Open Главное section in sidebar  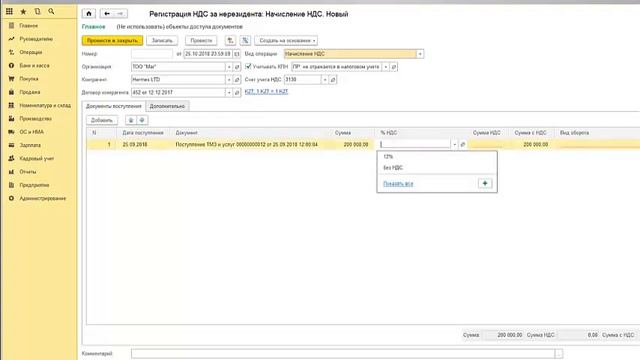pyautogui.click(x=29, y=26)
